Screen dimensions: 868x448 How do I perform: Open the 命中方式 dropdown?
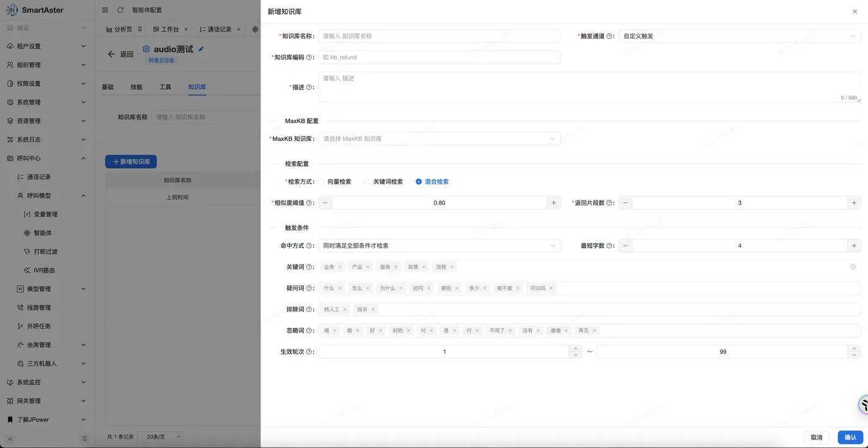[439, 246]
